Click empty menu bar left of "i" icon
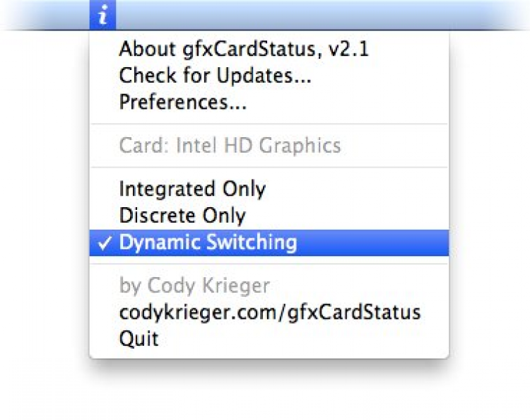The image size is (530, 420). [x=42, y=15]
